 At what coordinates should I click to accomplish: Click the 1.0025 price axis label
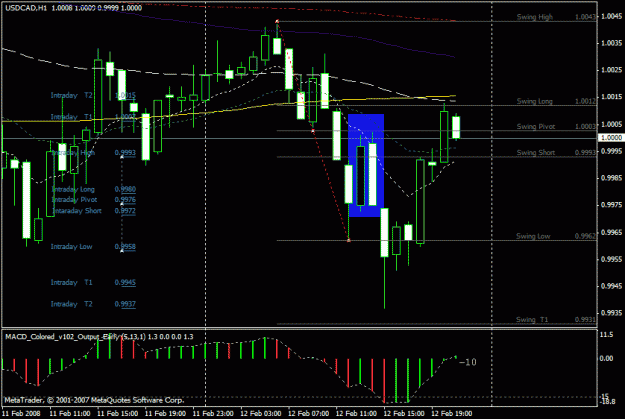pos(611,70)
